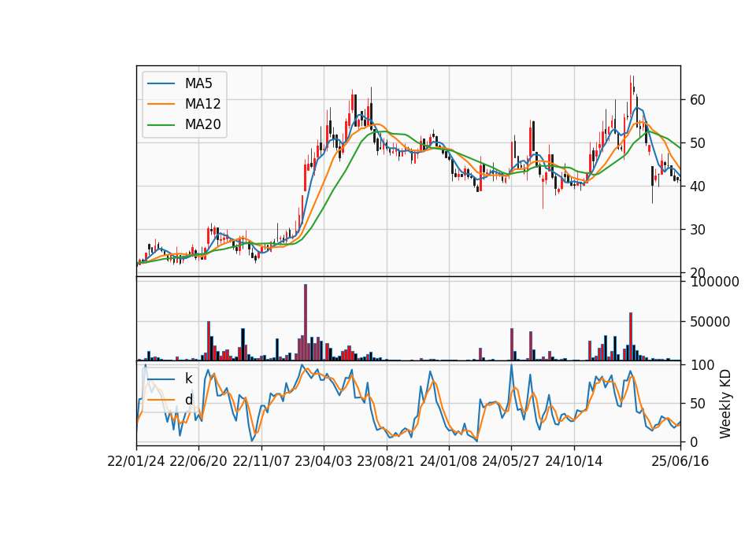Click the 22/06/20 date tick label

coord(198,461)
